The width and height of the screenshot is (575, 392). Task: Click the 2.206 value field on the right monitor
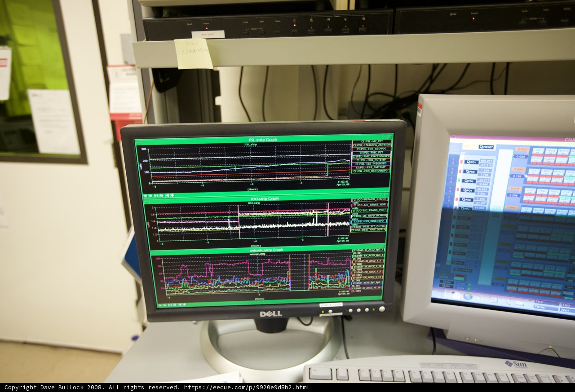tap(513, 195)
